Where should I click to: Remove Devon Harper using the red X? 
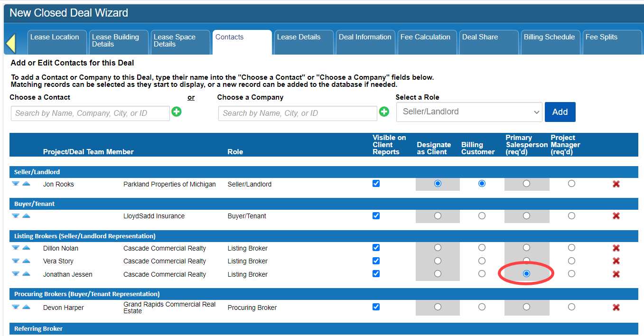(x=616, y=308)
